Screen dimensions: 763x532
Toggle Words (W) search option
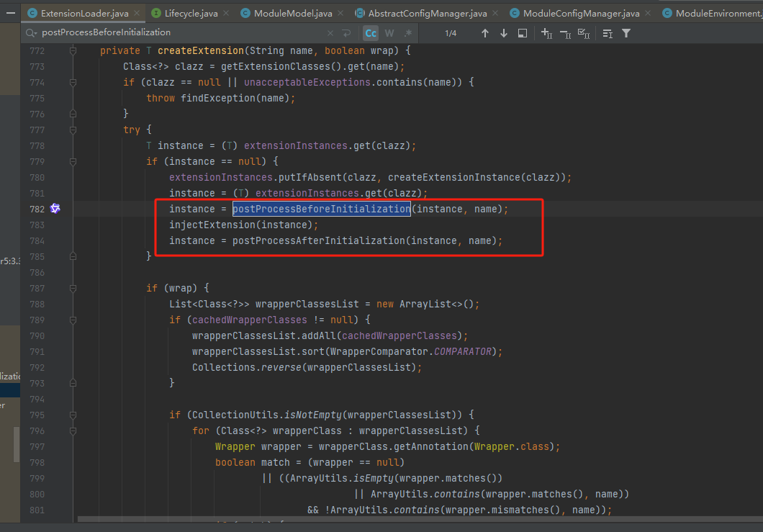(x=389, y=33)
